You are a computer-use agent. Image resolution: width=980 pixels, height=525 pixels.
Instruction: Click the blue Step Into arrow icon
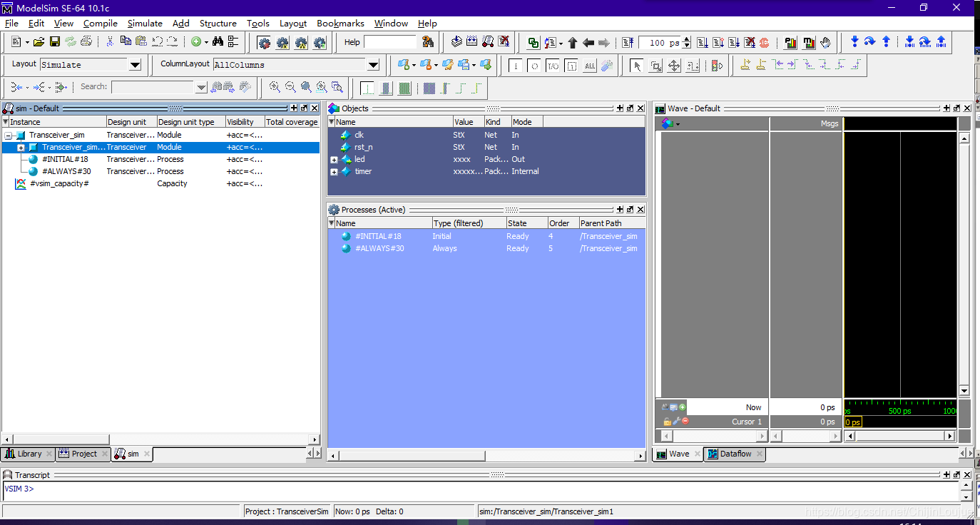coord(854,42)
